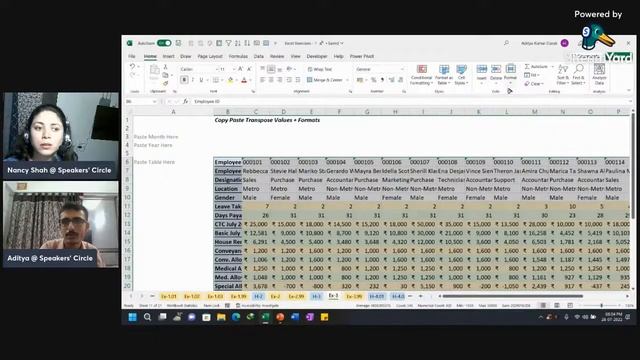Click the horizontal scrollbar below the sheet

click(x=513, y=296)
